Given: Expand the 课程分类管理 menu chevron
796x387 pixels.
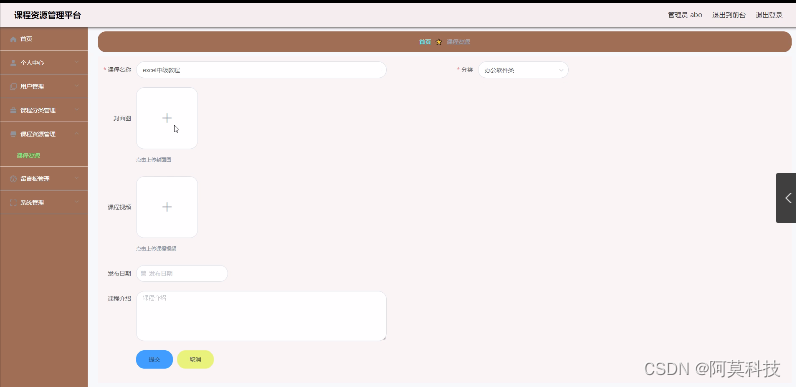Looking at the screenshot, I should pyautogui.click(x=77, y=110).
